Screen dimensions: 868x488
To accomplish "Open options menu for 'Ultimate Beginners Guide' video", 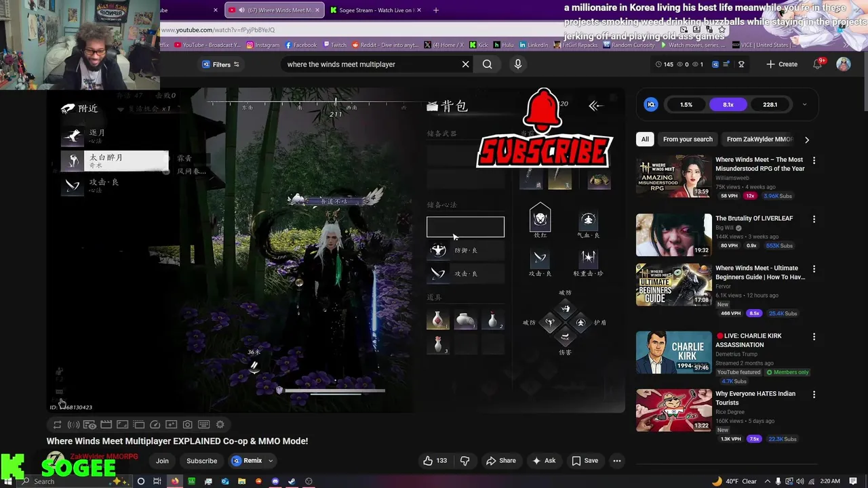I will point(814,269).
